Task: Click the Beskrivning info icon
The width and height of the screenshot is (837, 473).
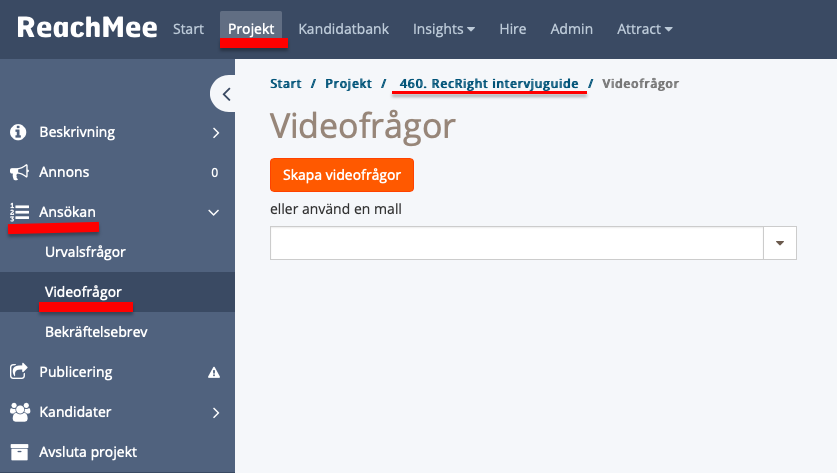Action: [x=18, y=132]
